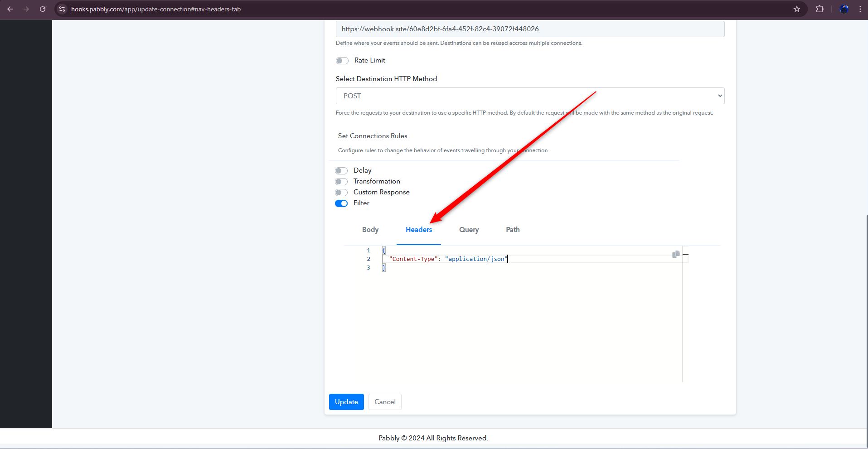Image resolution: width=868 pixels, height=449 pixels.
Task: Reload the page with refresh icon
Action: (x=43, y=9)
